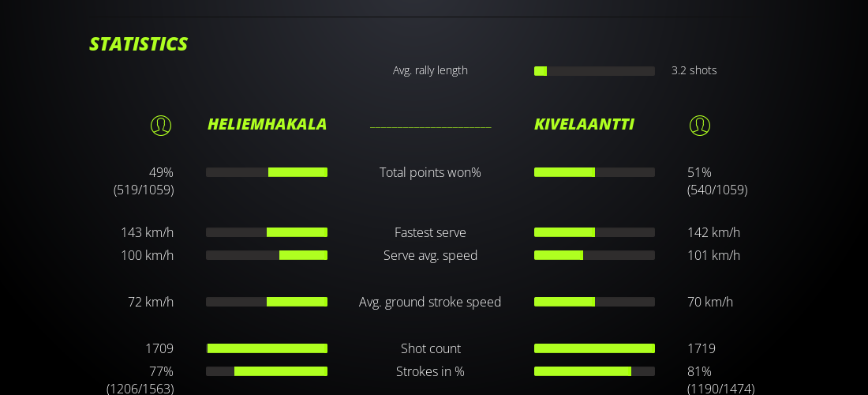Open the KIVELAANTTI player name
Screen dimensions: 868x395
pos(584,124)
